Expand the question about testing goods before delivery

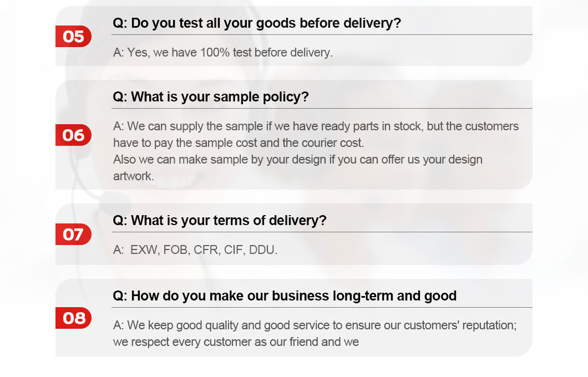click(257, 23)
